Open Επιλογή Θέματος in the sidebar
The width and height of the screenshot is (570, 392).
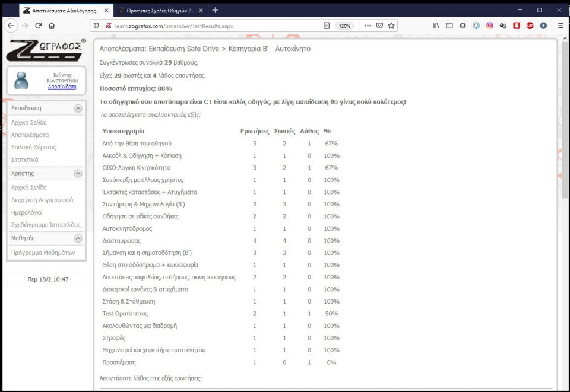click(34, 147)
